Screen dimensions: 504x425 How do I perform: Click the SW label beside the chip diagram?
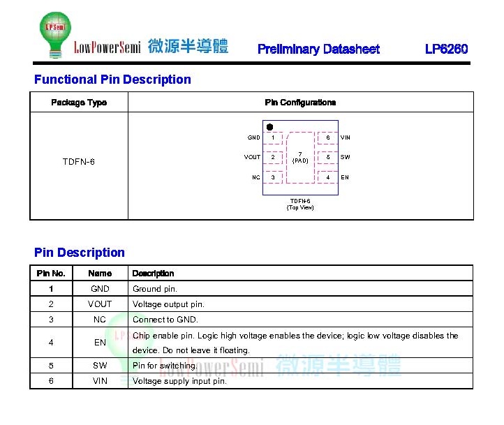click(346, 157)
